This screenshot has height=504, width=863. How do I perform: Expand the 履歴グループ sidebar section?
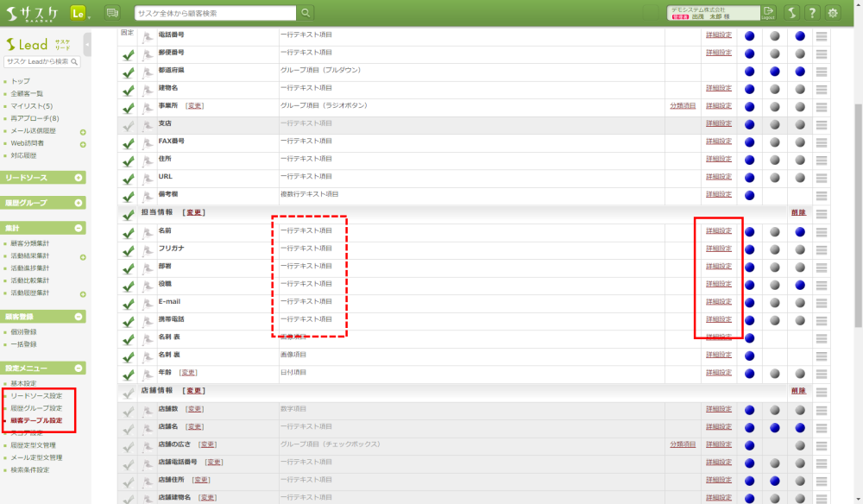(x=79, y=203)
